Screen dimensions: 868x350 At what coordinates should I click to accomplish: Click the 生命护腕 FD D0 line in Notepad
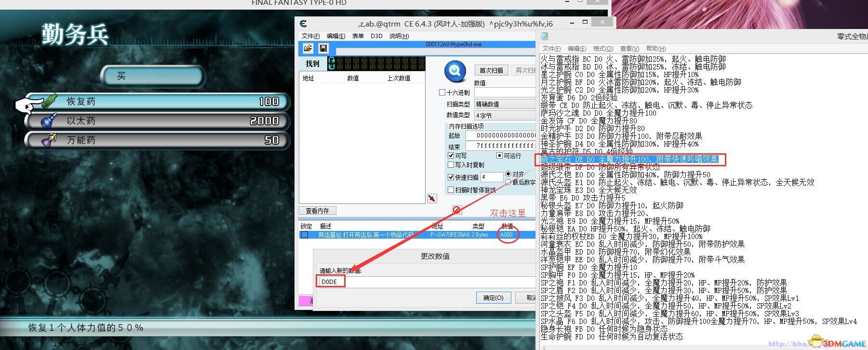click(x=612, y=337)
